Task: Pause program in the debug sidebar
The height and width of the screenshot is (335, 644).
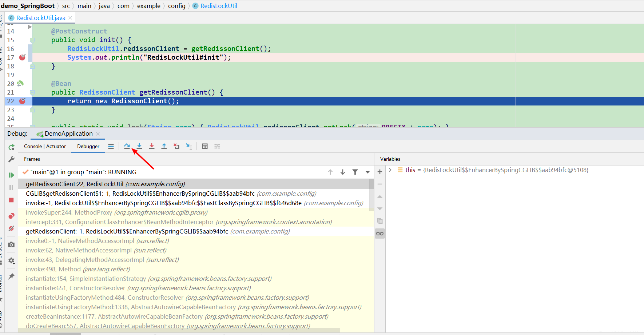Action: click(x=11, y=187)
